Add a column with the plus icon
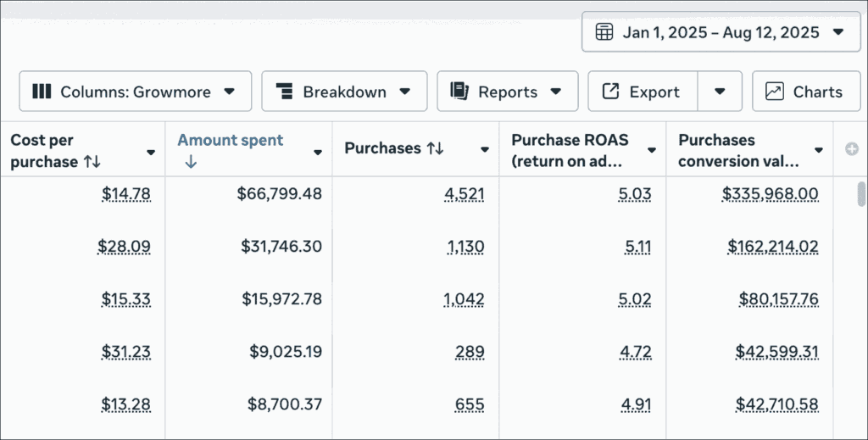The width and height of the screenshot is (868, 440). 852,149
